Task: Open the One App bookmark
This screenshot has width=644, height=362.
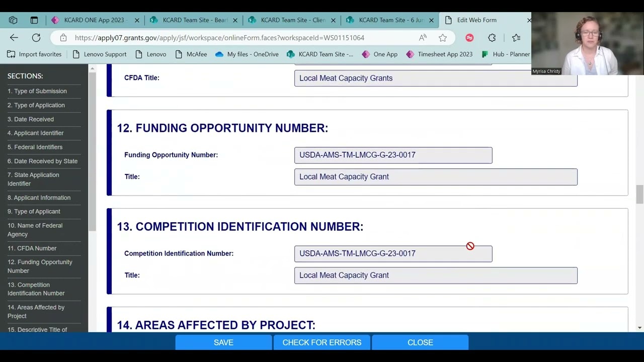Action: 380,54
